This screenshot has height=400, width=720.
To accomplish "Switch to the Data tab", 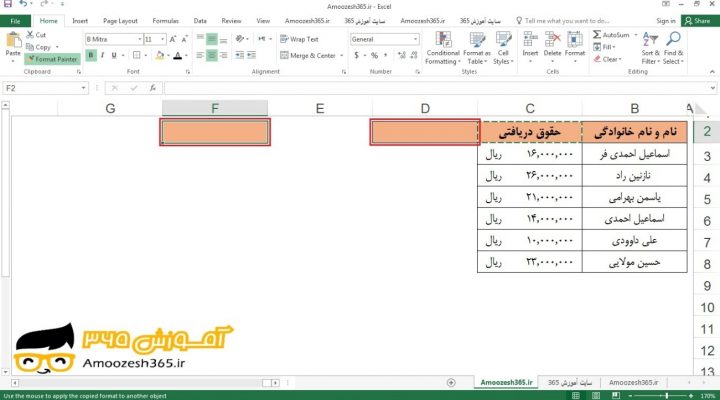I will [200, 21].
